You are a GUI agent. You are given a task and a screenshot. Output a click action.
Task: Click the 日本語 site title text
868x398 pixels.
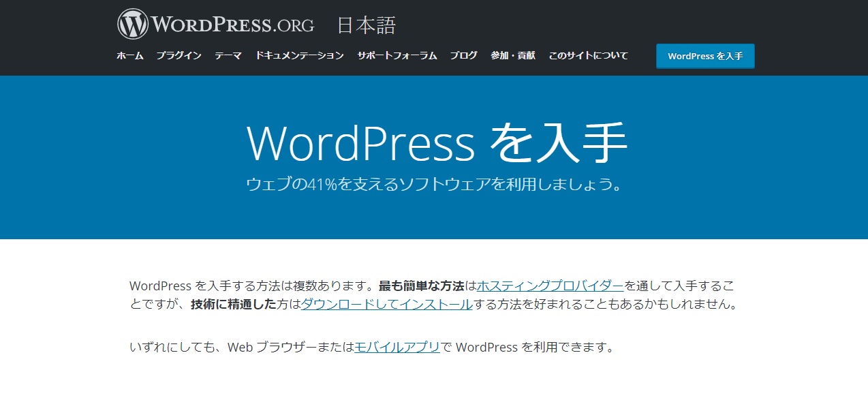[367, 25]
